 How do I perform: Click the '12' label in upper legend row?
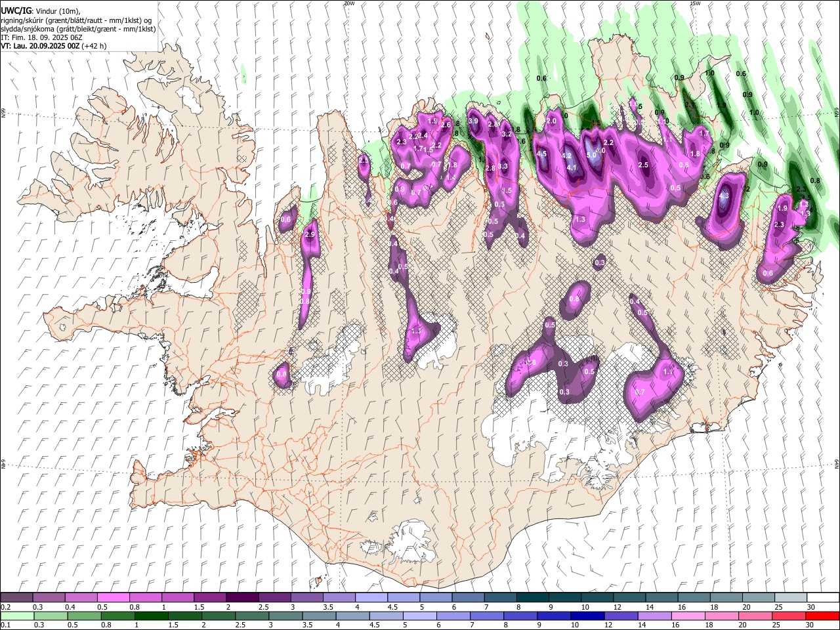(617, 607)
